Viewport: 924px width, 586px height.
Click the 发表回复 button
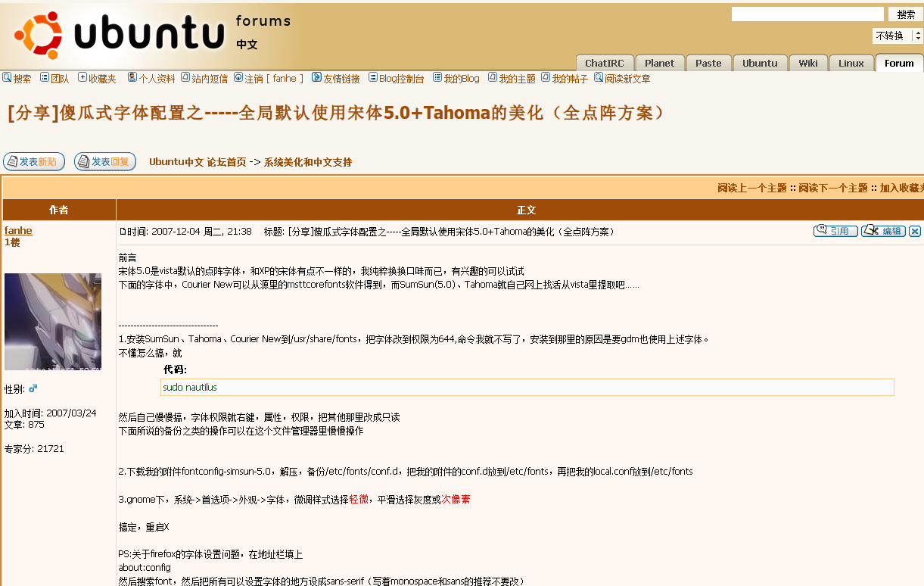pos(105,161)
